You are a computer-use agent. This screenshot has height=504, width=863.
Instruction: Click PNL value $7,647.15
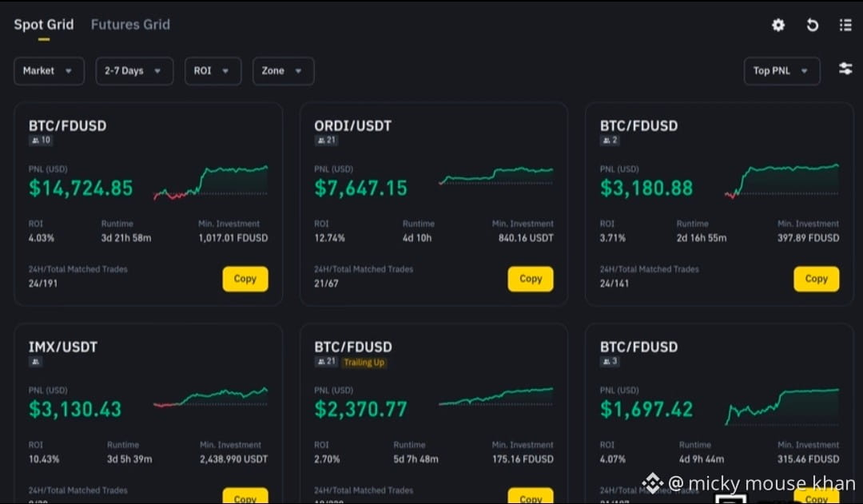[360, 189]
